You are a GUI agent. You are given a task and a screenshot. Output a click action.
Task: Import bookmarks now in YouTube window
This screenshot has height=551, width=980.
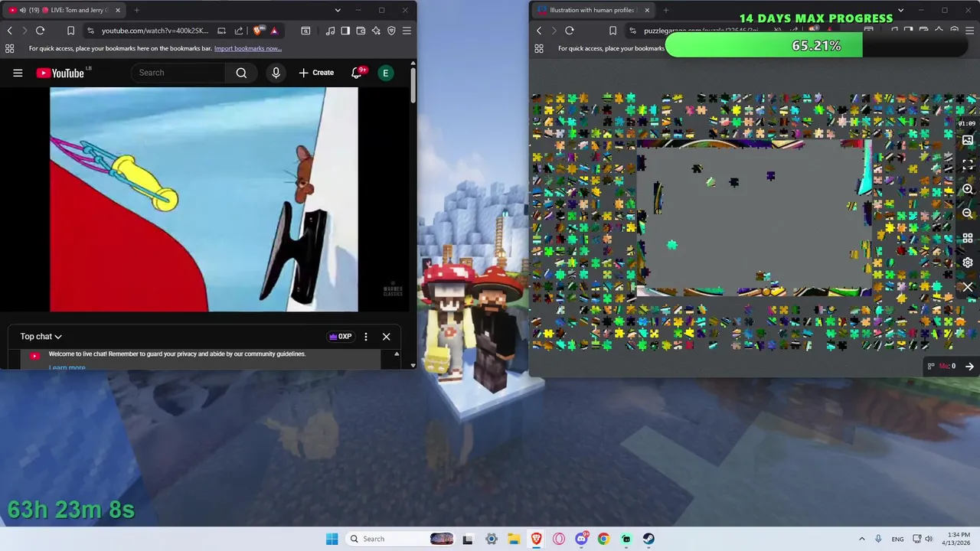(x=247, y=48)
